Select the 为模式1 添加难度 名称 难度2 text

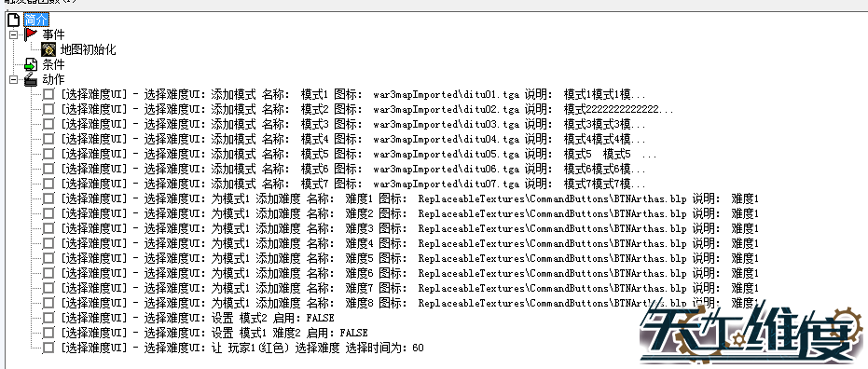(x=409, y=214)
